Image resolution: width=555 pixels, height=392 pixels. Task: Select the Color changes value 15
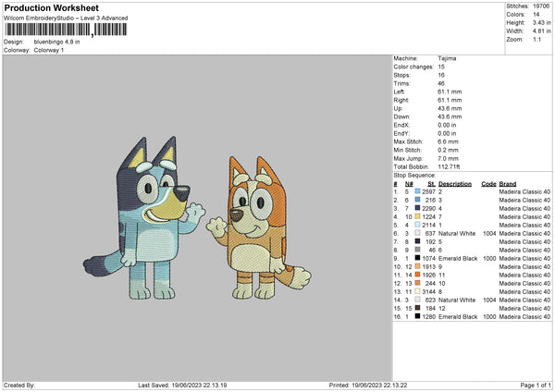(x=441, y=67)
